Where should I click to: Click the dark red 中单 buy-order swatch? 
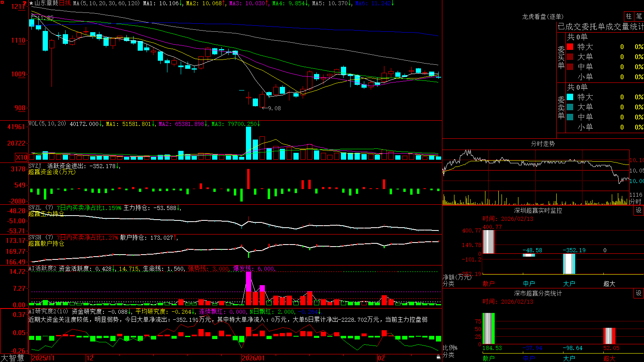click(x=570, y=67)
